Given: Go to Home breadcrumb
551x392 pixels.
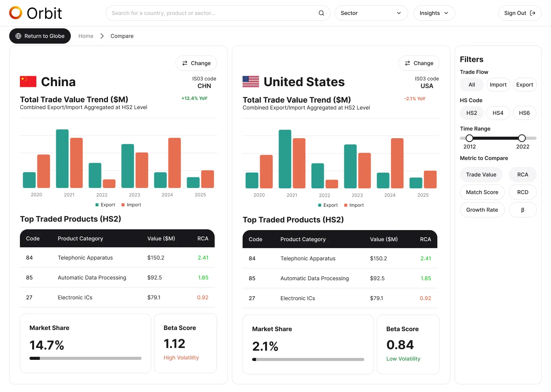Looking at the screenshot, I should (86, 36).
